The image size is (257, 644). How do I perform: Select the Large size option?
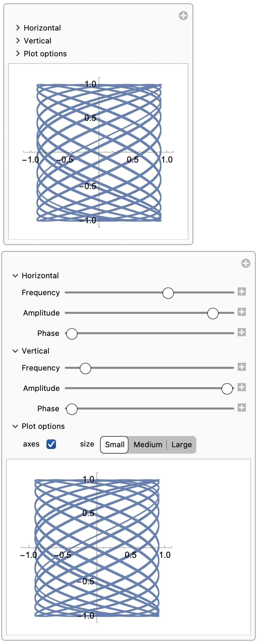[181, 445]
